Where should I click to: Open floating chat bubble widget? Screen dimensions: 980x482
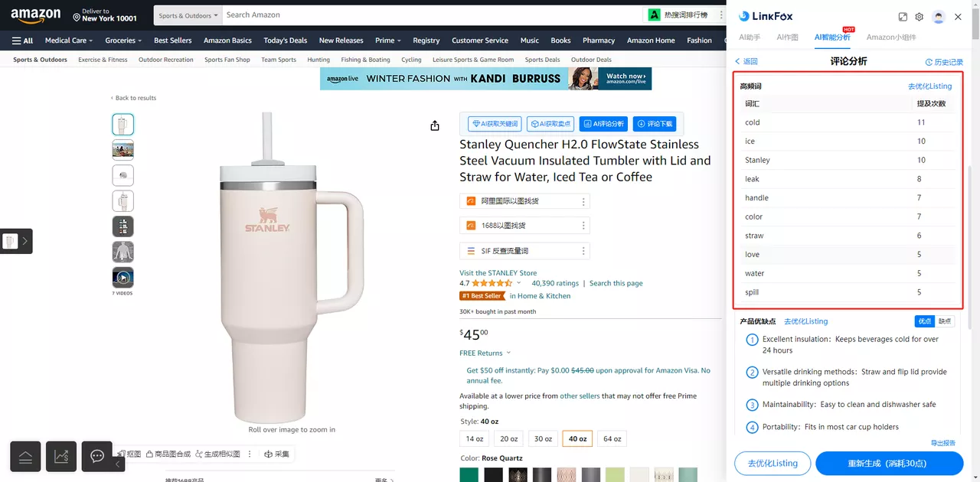(97, 457)
